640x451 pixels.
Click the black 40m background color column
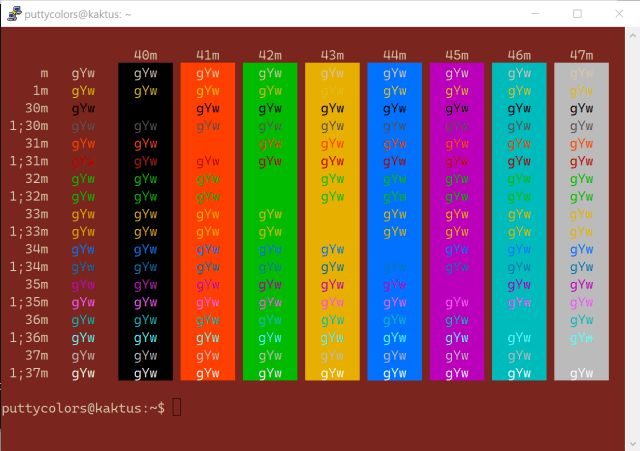145,222
